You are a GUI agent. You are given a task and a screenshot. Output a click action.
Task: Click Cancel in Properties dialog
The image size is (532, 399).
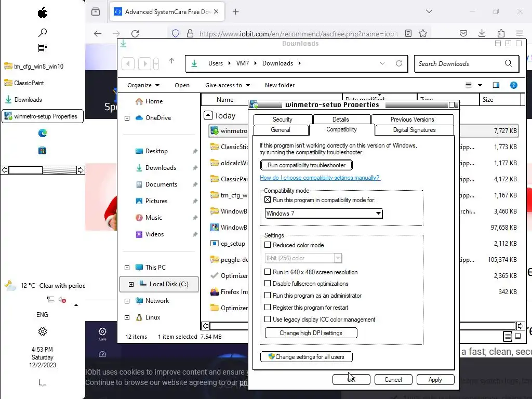393,379
